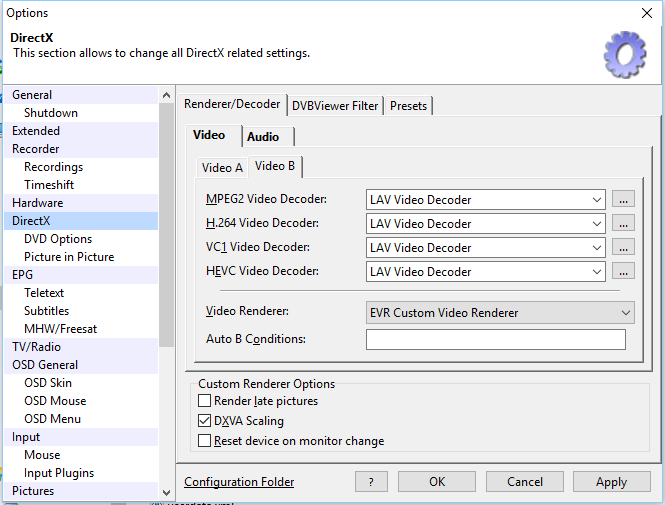Click the Auto B Conditions text field
The image size is (665, 505).
pos(495,340)
